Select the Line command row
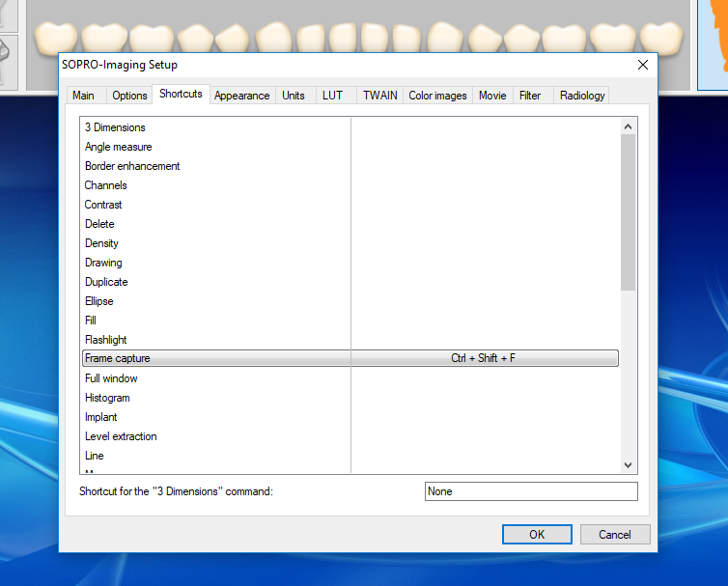 [x=350, y=456]
